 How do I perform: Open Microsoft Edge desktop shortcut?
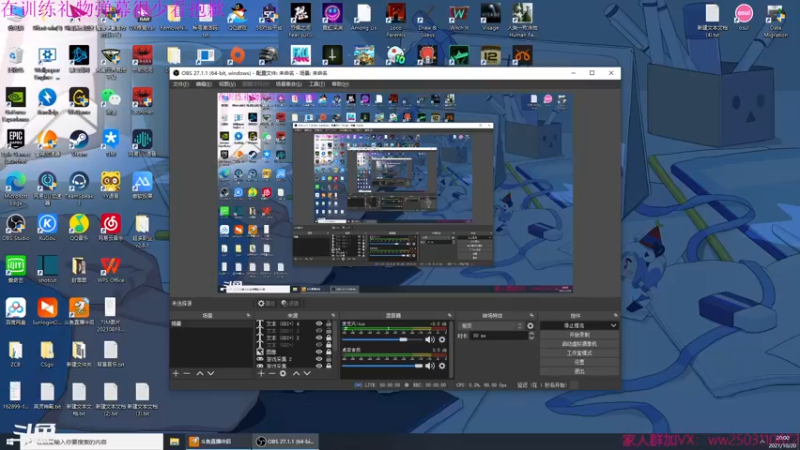[x=15, y=188]
